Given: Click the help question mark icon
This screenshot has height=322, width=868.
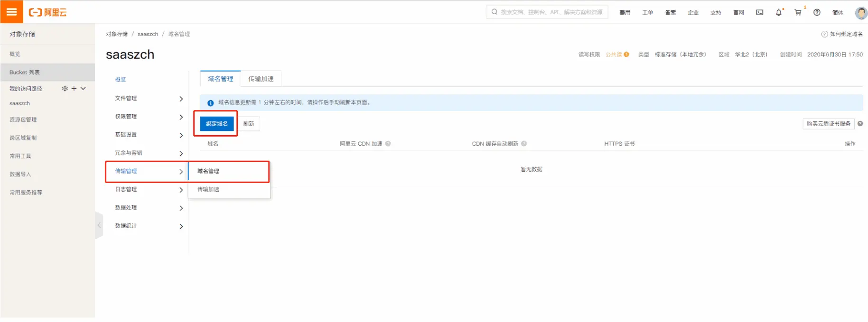Looking at the screenshot, I should point(817,12).
